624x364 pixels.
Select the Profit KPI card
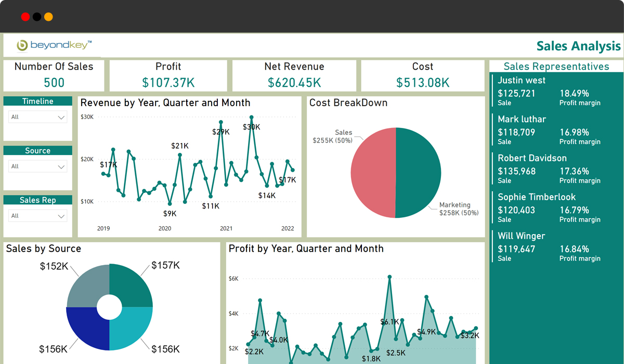pyautogui.click(x=168, y=75)
